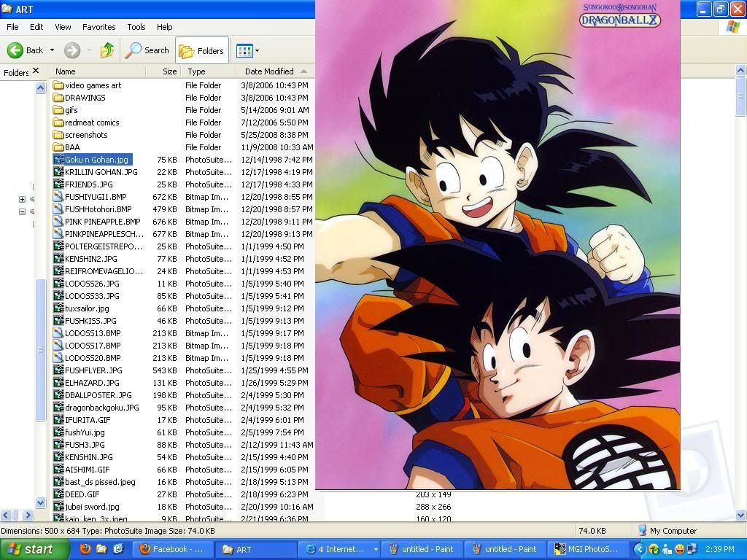Click the KRILLIN GOHAN.JPG file icon

tap(58, 172)
